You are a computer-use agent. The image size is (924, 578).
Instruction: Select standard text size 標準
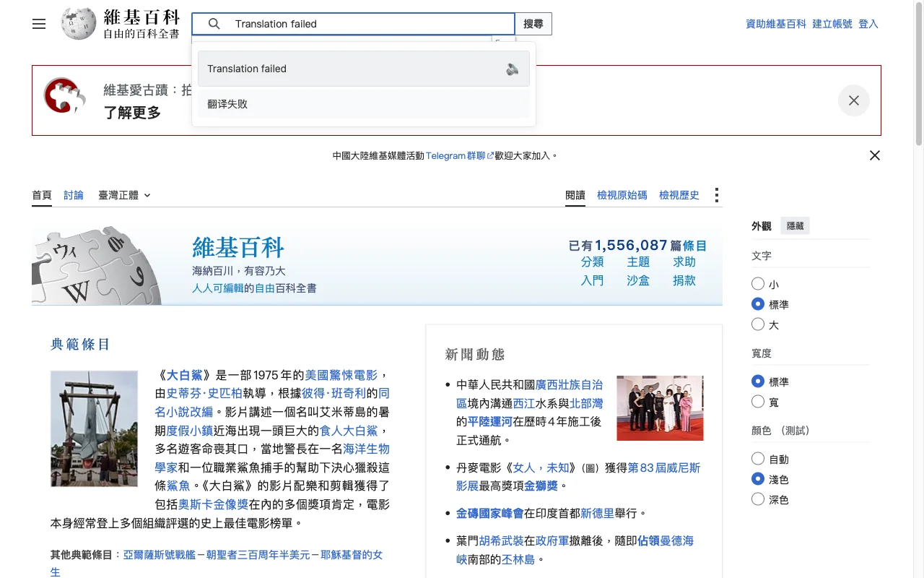click(757, 304)
